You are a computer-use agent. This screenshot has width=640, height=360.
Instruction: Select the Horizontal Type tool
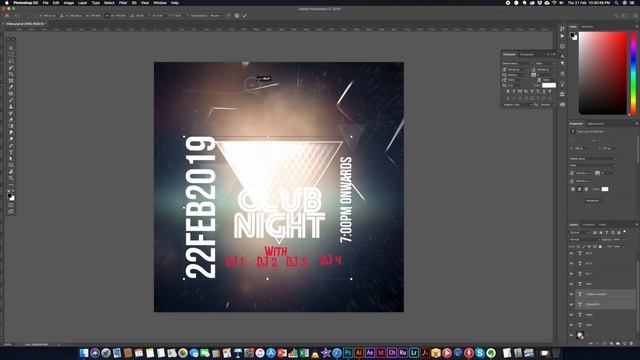tap(11, 152)
